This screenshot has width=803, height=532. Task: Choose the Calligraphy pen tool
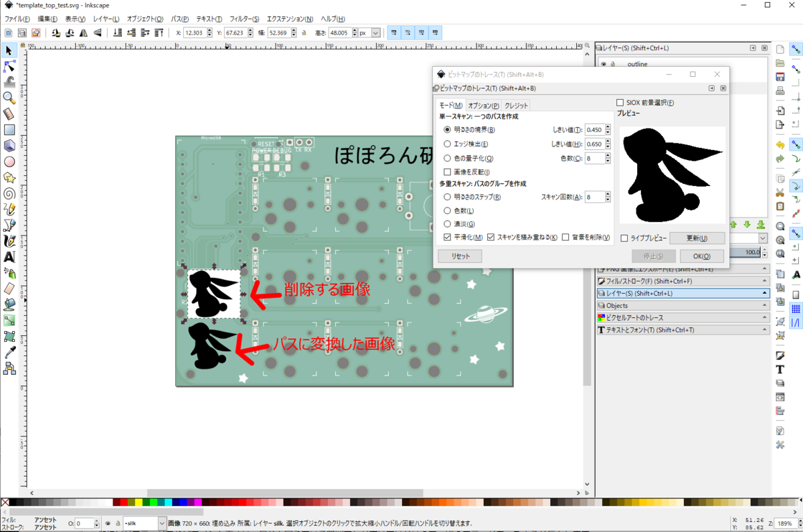[9, 240]
